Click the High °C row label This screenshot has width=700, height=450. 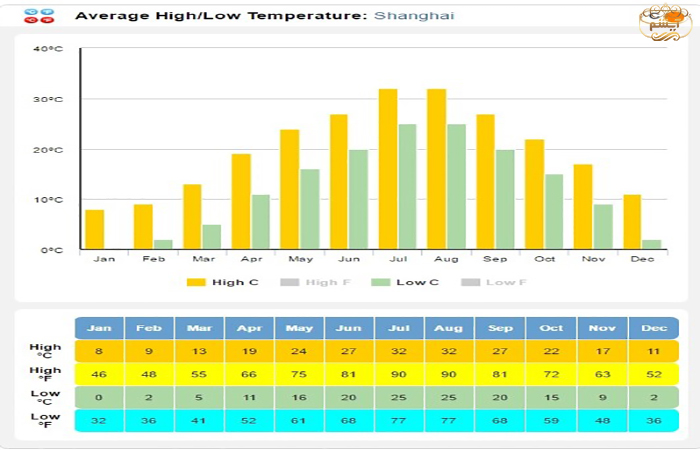(x=45, y=352)
